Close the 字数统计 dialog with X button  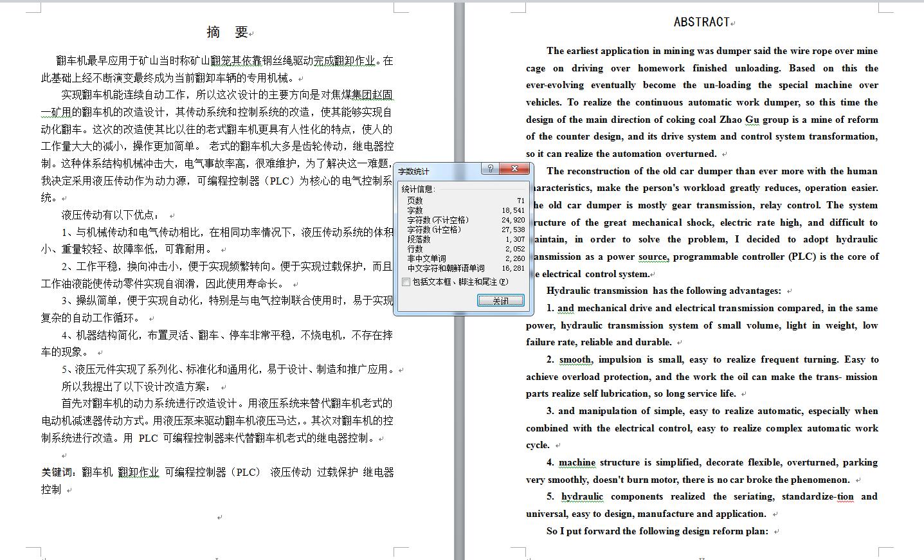pyautogui.click(x=515, y=168)
